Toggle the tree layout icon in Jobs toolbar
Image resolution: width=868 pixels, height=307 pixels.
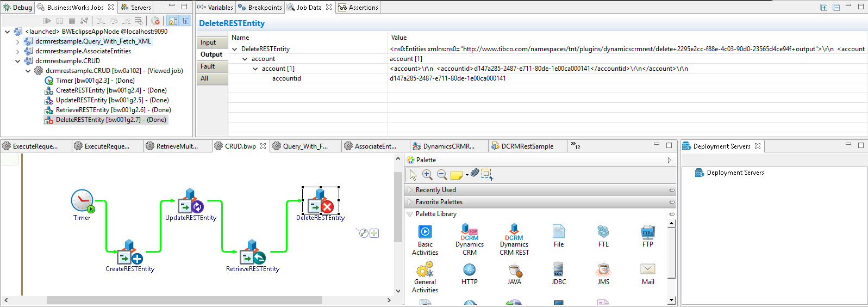(x=186, y=21)
